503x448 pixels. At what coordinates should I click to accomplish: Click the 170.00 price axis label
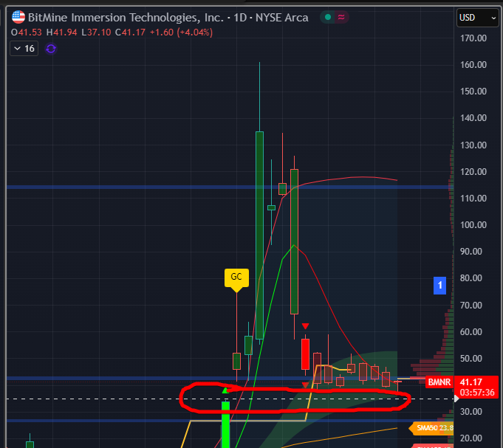(x=473, y=38)
